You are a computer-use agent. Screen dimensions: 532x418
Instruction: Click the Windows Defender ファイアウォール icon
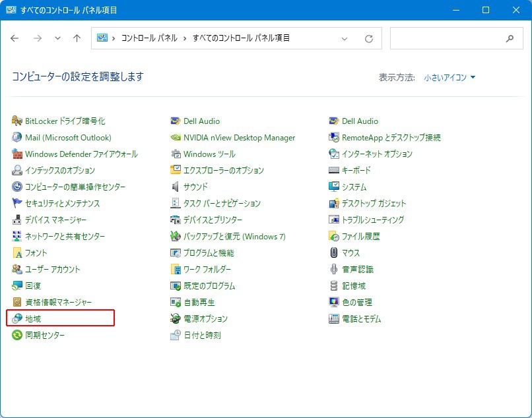coord(17,154)
